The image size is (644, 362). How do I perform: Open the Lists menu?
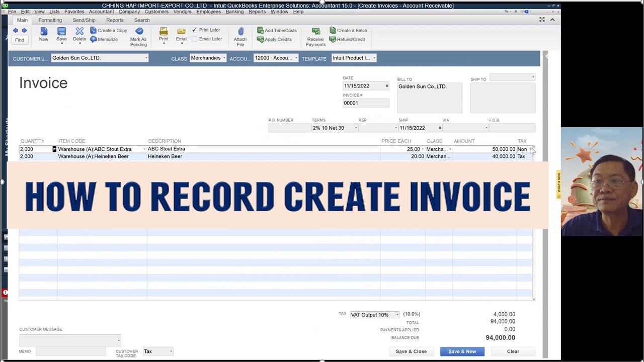[x=54, y=12]
